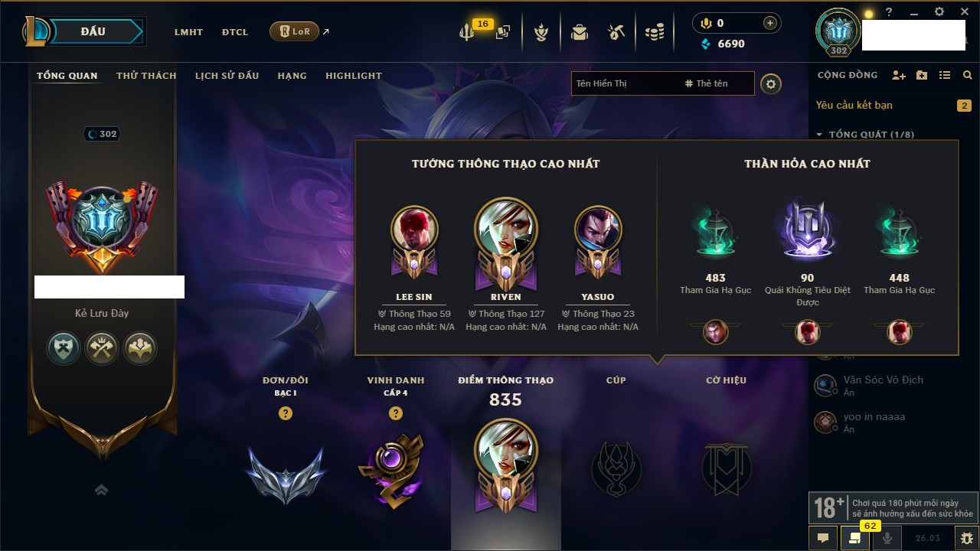The image size is (980, 551).
Task: Click the ĐẤU play button
Action: (x=93, y=31)
